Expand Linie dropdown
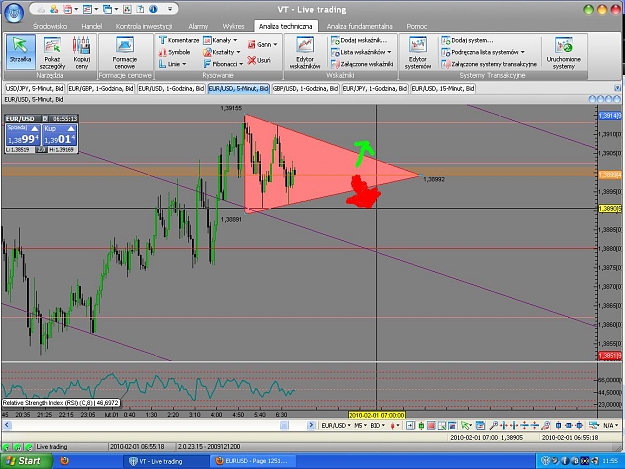The image size is (625, 469). tap(184, 64)
